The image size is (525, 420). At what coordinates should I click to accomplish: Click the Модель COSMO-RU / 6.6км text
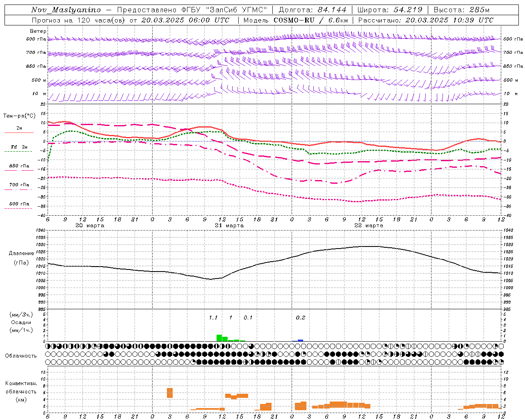[295, 20]
